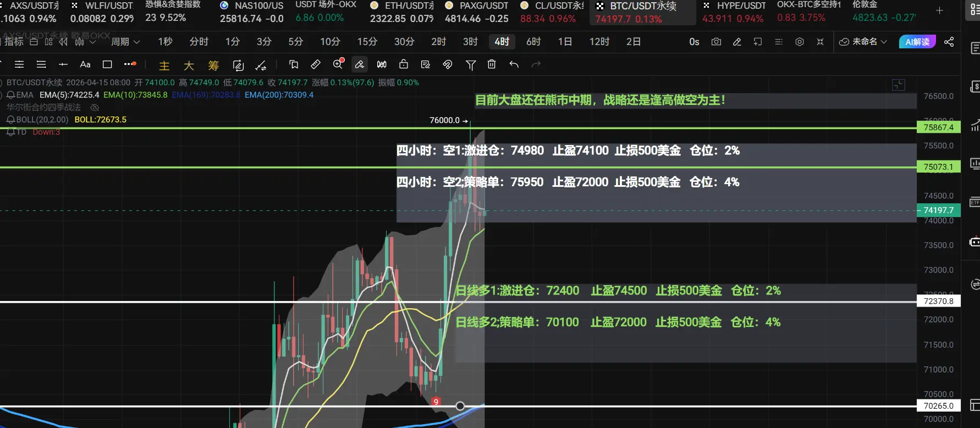Open the hexagon chart settings icon
This screenshot has width=980, height=428.
tap(800, 42)
